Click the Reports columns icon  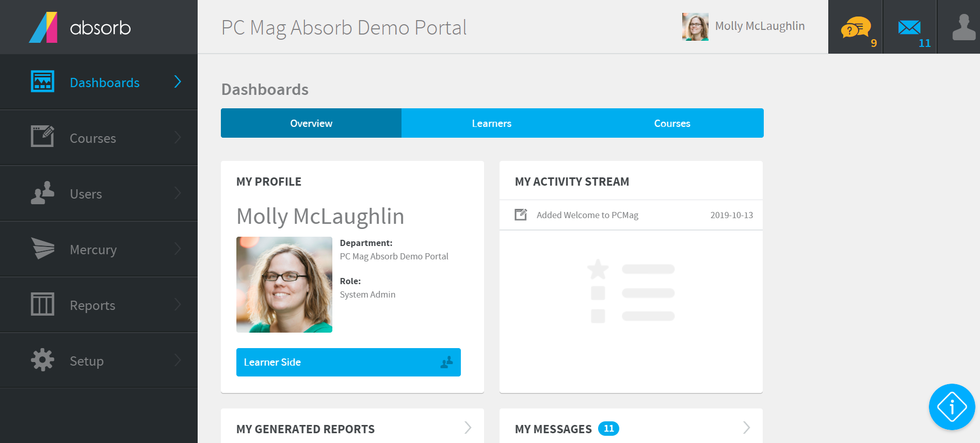(42, 304)
